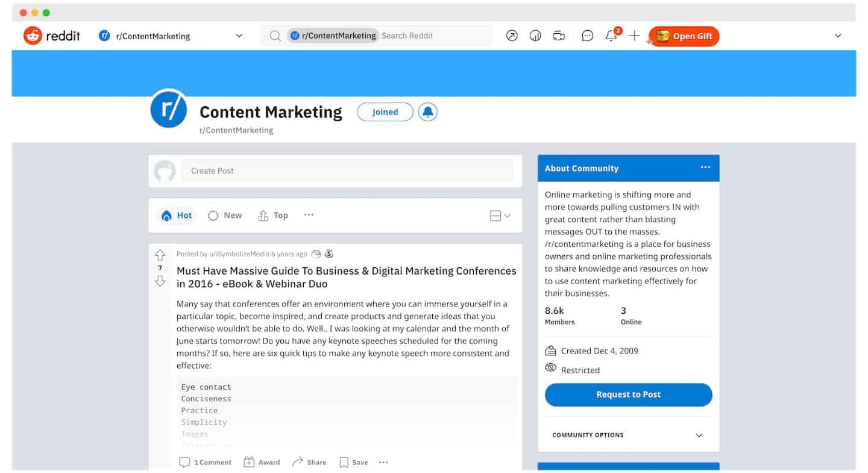Save the Marketing Conferences post
The width and height of the screenshot is (868, 473).
pos(353,462)
